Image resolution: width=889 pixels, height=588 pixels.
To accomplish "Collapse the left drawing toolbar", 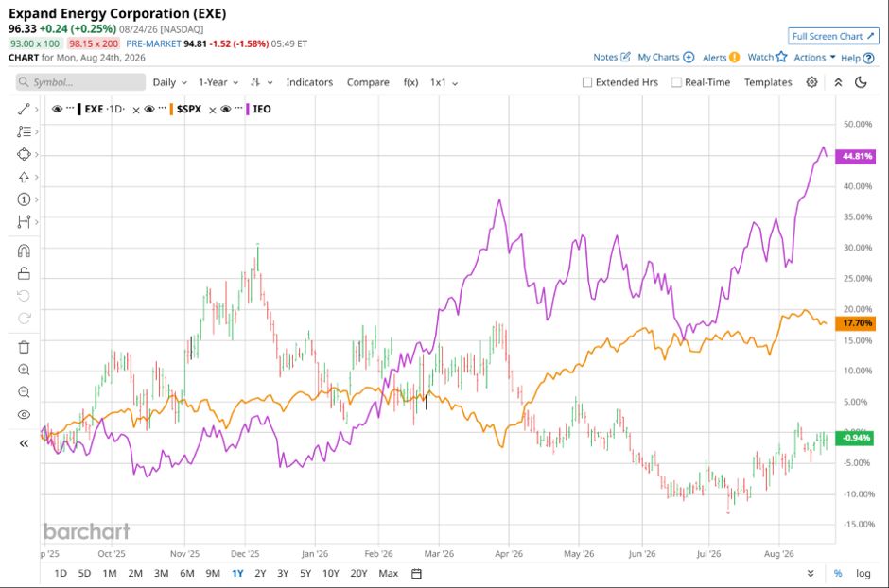I will tap(24, 443).
